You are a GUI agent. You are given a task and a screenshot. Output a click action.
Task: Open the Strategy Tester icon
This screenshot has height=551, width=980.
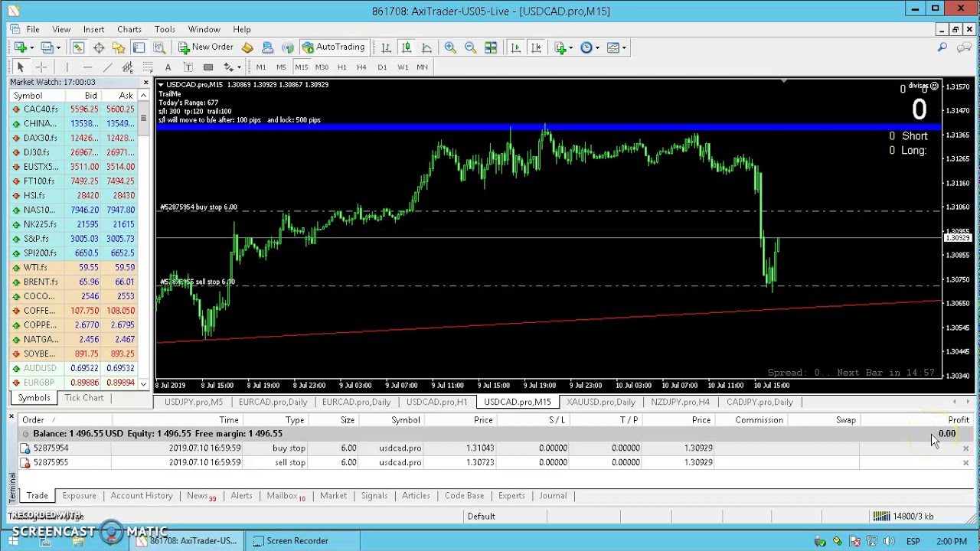(x=158, y=47)
